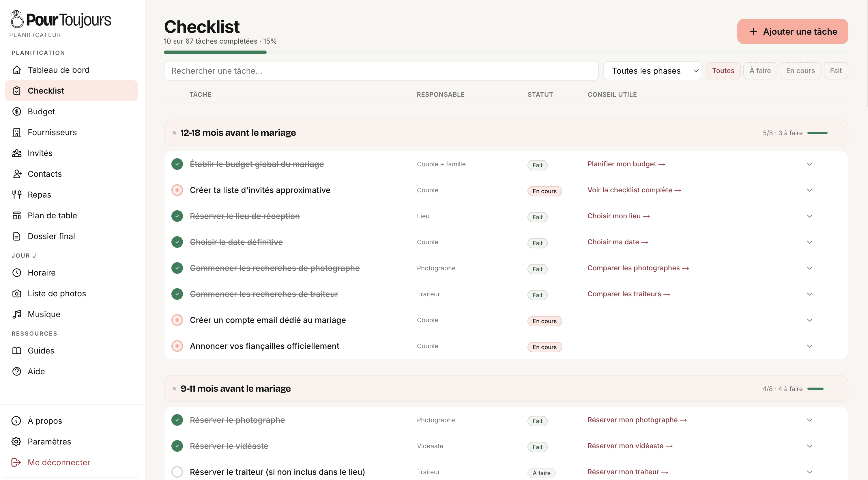The width and height of the screenshot is (868, 480).
Task: Open the 'Toutes les phases' dropdown
Action: (652, 71)
